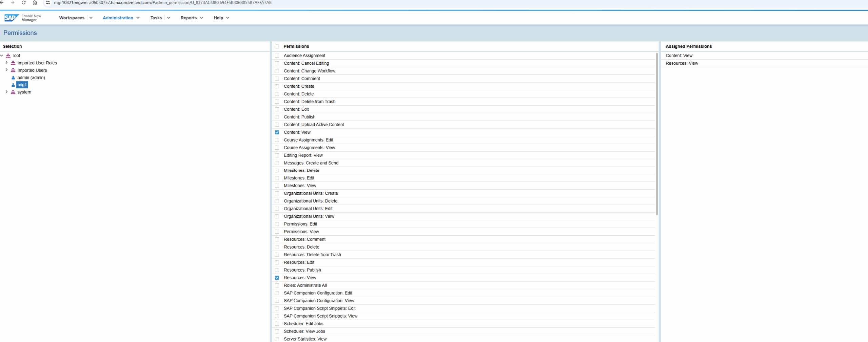Viewport: 868px width, 342px height.
Task: Reload the page with browser refresh icon
Action: [23, 3]
